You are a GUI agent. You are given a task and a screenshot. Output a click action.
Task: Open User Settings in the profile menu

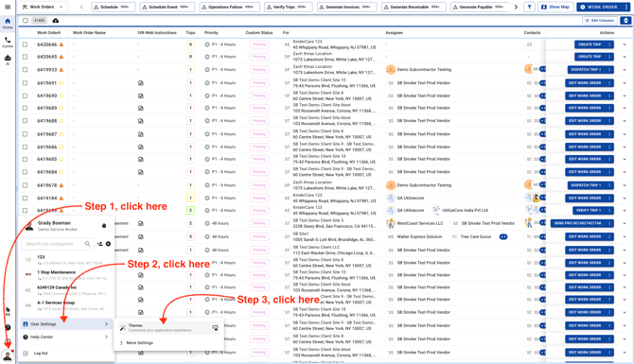click(x=65, y=324)
